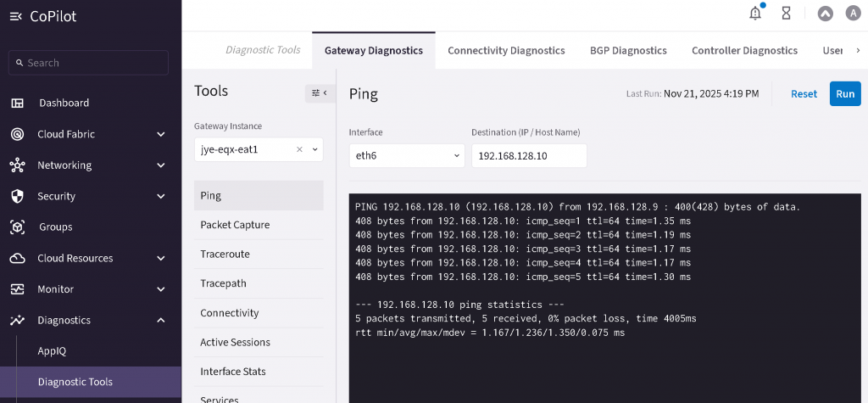
Task: Collapse the CoPilot sidebar hamburger icon
Action: pyautogui.click(x=15, y=17)
